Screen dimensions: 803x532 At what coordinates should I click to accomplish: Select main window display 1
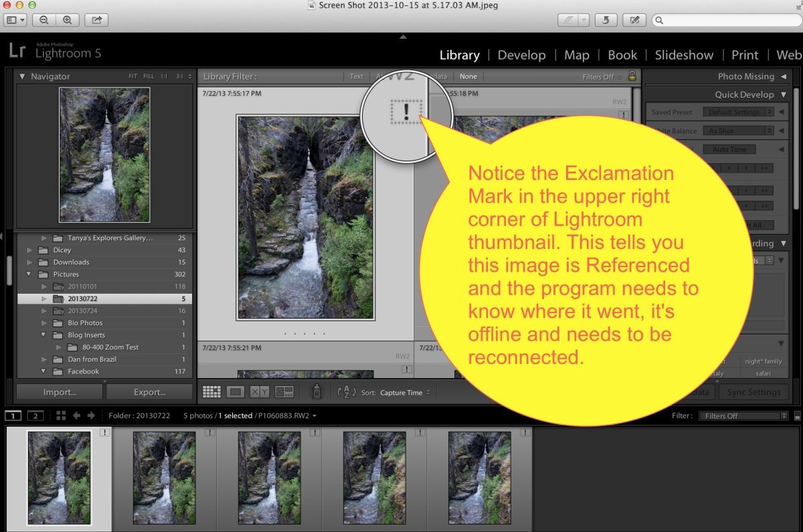click(x=13, y=416)
